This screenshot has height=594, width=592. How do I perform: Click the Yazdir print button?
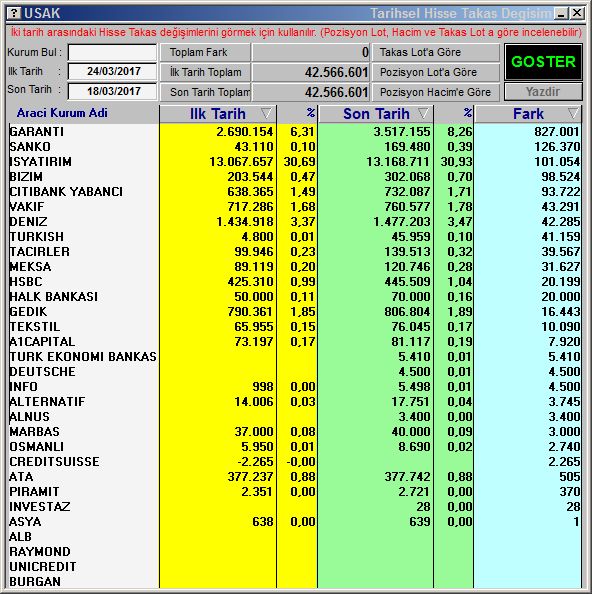[x=543, y=92]
